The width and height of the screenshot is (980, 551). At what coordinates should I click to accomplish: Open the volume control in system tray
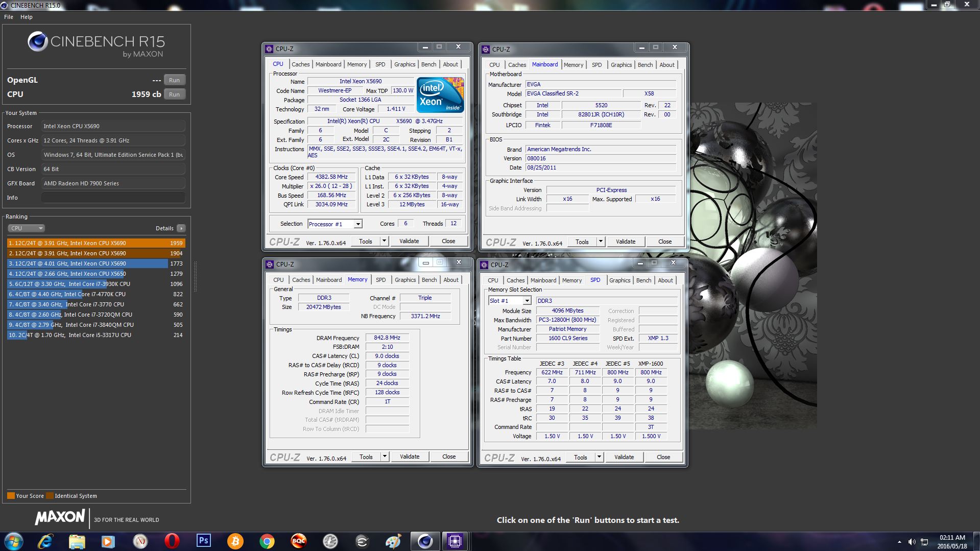click(x=912, y=542)
